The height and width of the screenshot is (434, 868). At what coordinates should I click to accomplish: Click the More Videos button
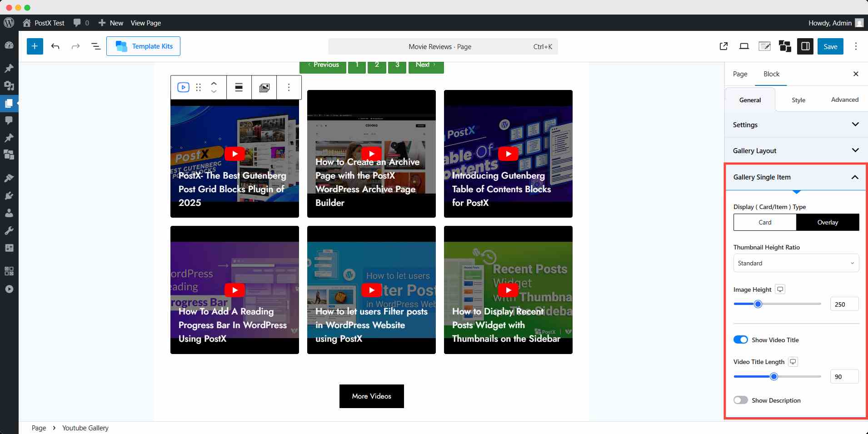[x=371, y=396]
